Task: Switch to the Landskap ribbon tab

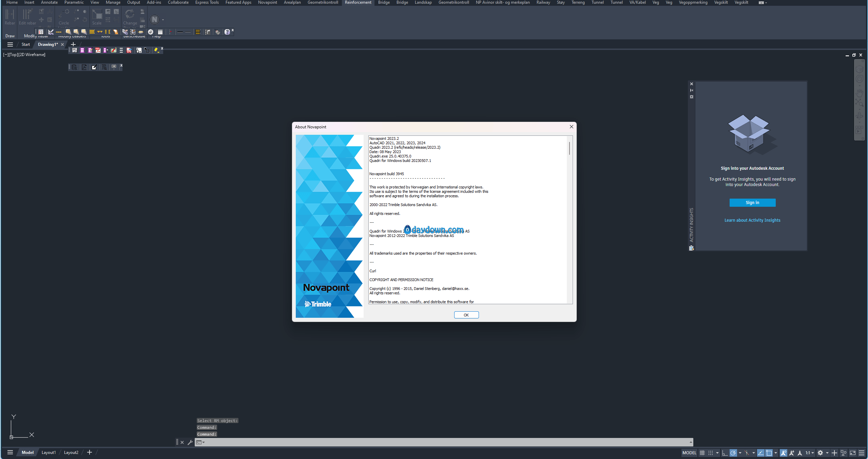Action: pos(423,2)
